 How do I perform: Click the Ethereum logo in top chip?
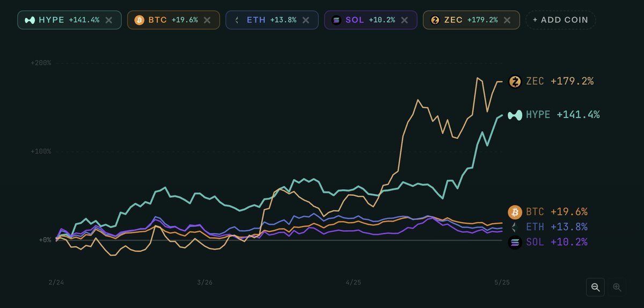tap(238, 20)
